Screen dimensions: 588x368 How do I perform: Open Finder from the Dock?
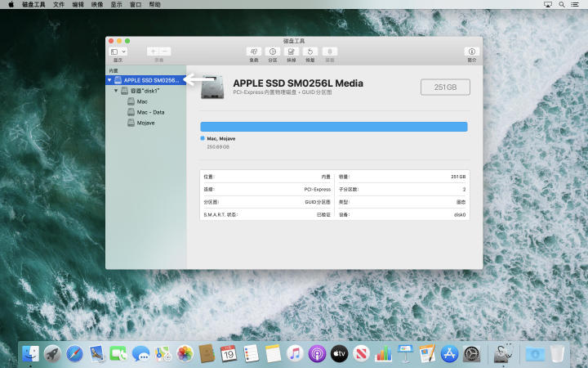click(x=31, y=354)
